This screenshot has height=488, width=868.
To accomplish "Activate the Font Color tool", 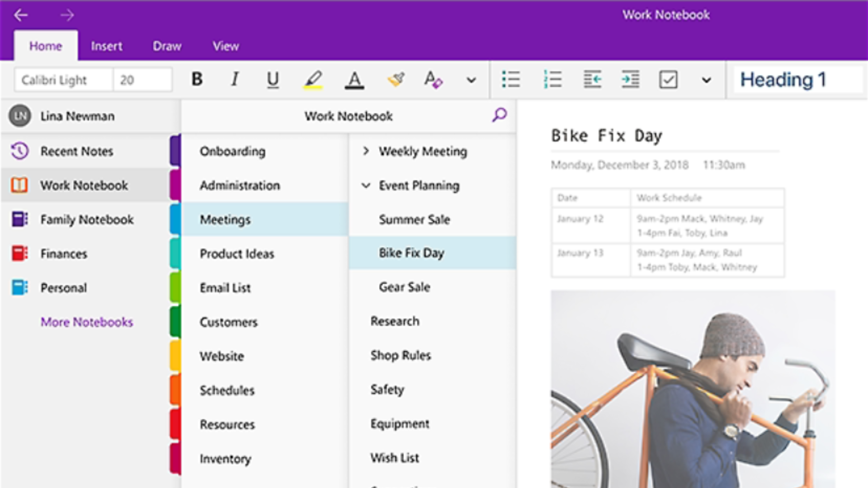I will [x=354, y=80].
